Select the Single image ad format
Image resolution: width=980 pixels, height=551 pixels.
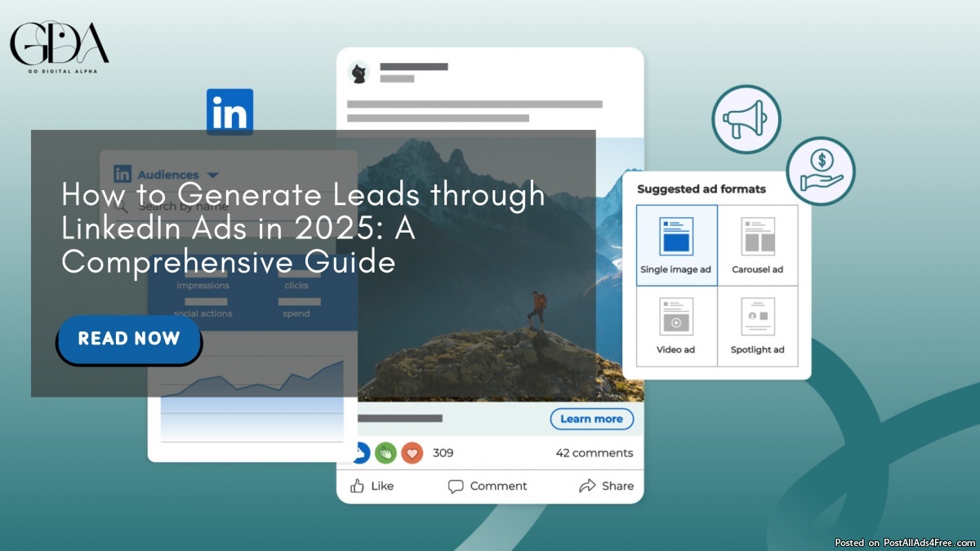coord(676,245)
